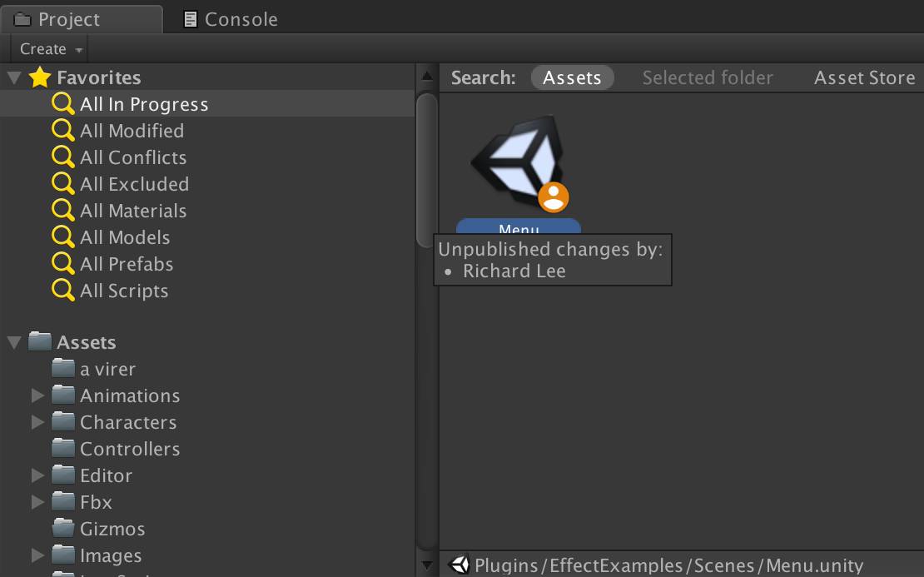Click the Gizmos folder icon
Viewport: 924px width, 577px height.
coord(63,528)
